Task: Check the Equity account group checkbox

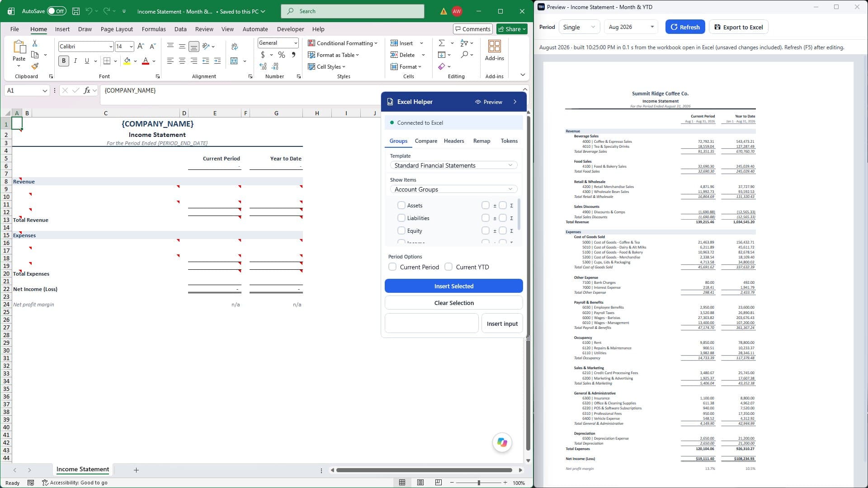Action: coord(401,230)
